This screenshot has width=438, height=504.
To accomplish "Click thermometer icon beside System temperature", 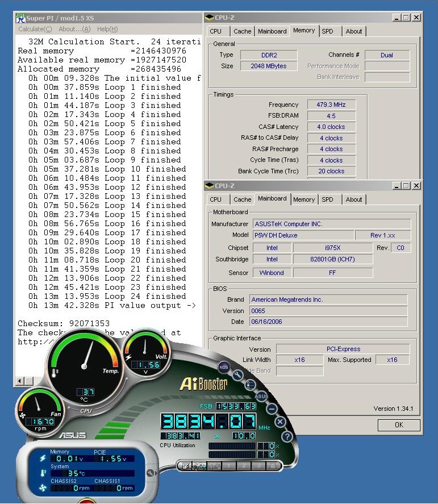I will [x=43, y=473].
